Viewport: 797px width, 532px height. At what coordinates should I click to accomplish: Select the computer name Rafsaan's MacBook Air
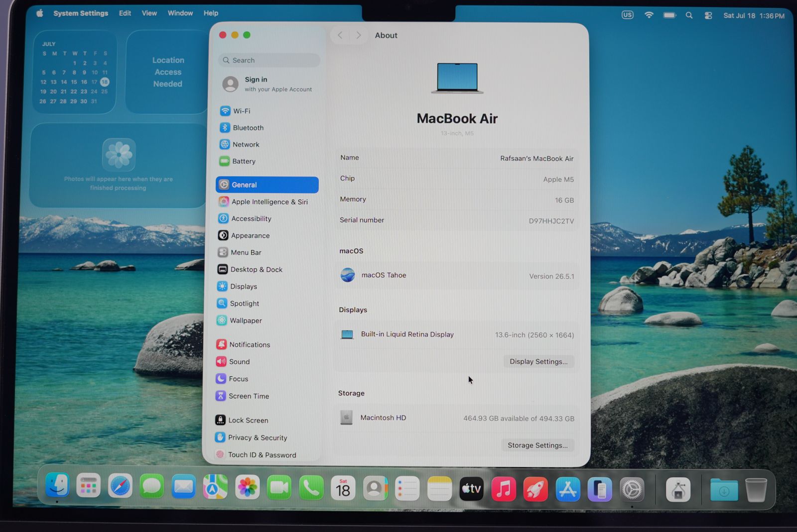(x=536, y=159)
